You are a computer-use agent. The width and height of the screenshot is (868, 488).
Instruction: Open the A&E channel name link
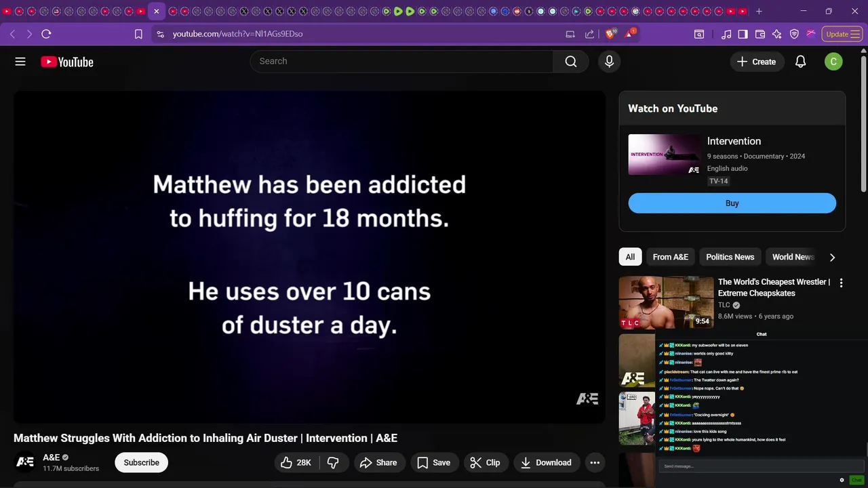coord(51,457)
